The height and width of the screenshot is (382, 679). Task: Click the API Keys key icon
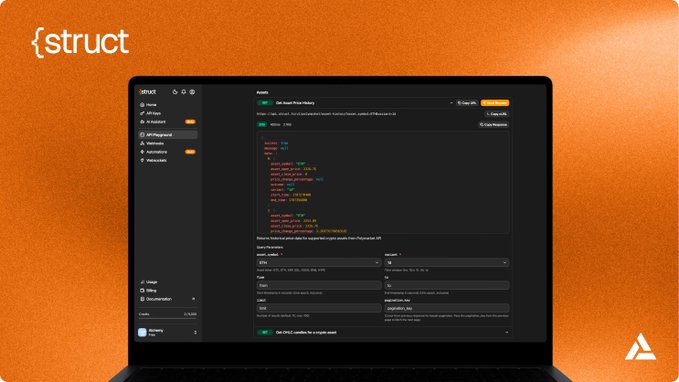142,113
